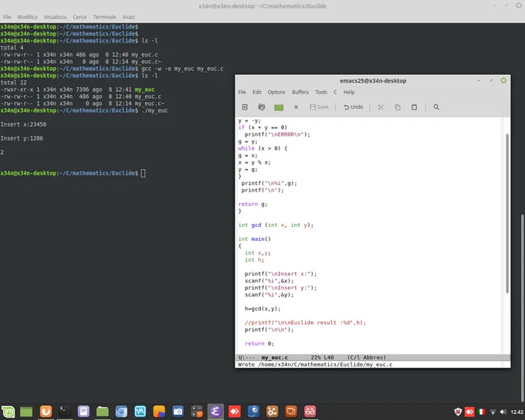
Task: Open the Terminale menu in terminal window
Action: click(x=104, y=17)
